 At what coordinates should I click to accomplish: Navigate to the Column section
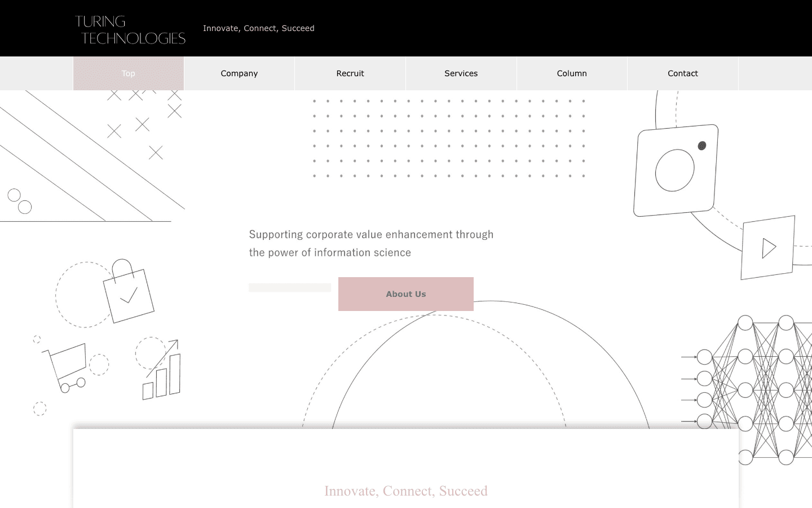pos(572,73)
